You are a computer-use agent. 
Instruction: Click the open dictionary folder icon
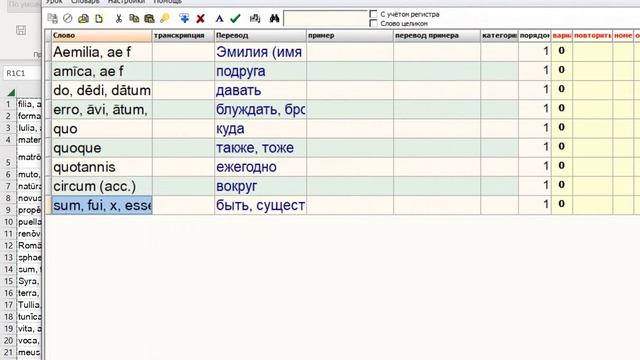(83, 18)
